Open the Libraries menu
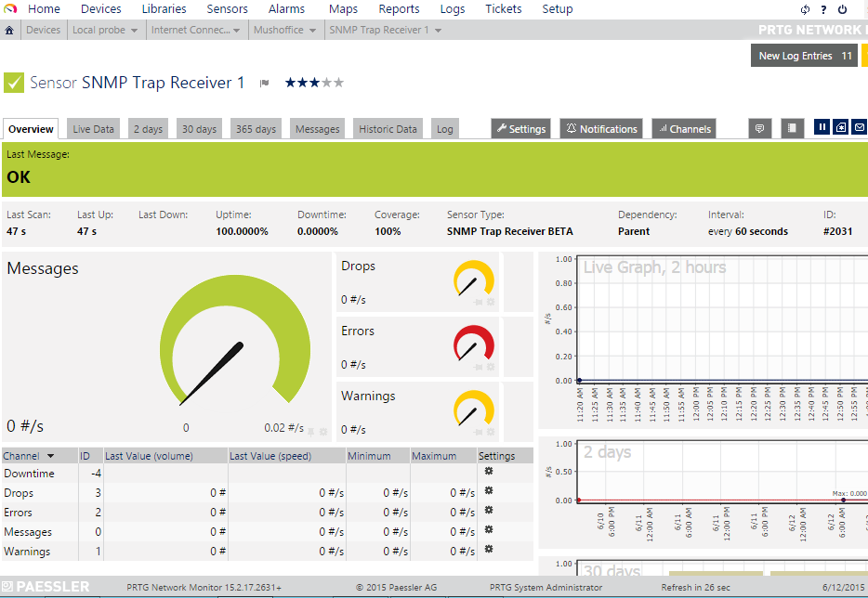The height and width of the screenshot is (598, 868). coord(164,9)
